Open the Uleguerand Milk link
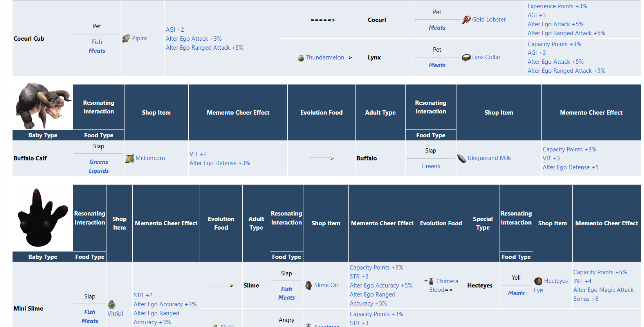 tap(489, 158)
